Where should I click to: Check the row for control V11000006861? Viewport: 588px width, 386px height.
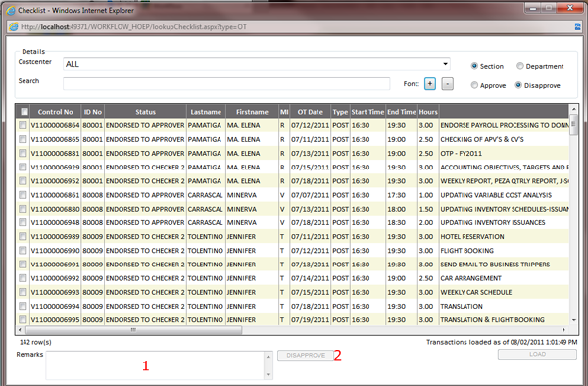tap(23, 195)
